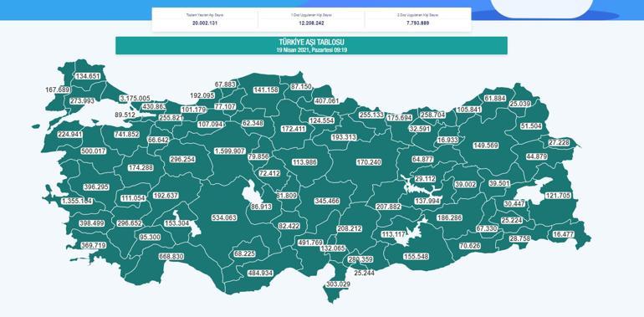Click the 64.877 map label
This screenshot has width=644, height=317.
point(422,159)
